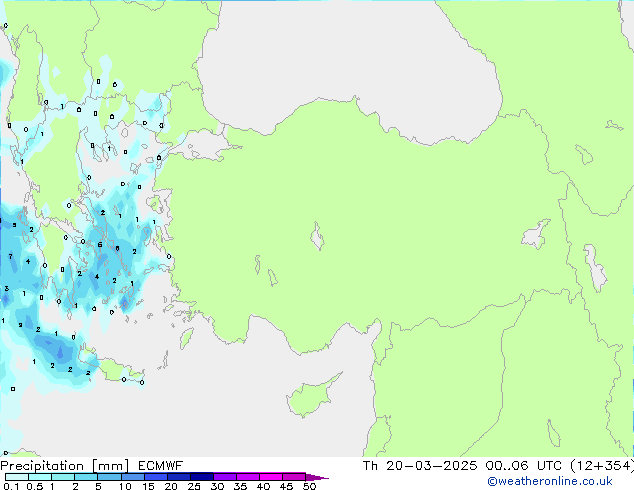Viewport: 634px width, 490px height.
Task: Click the 'Precipitation' title text
Action: click(x=42, y=466)
